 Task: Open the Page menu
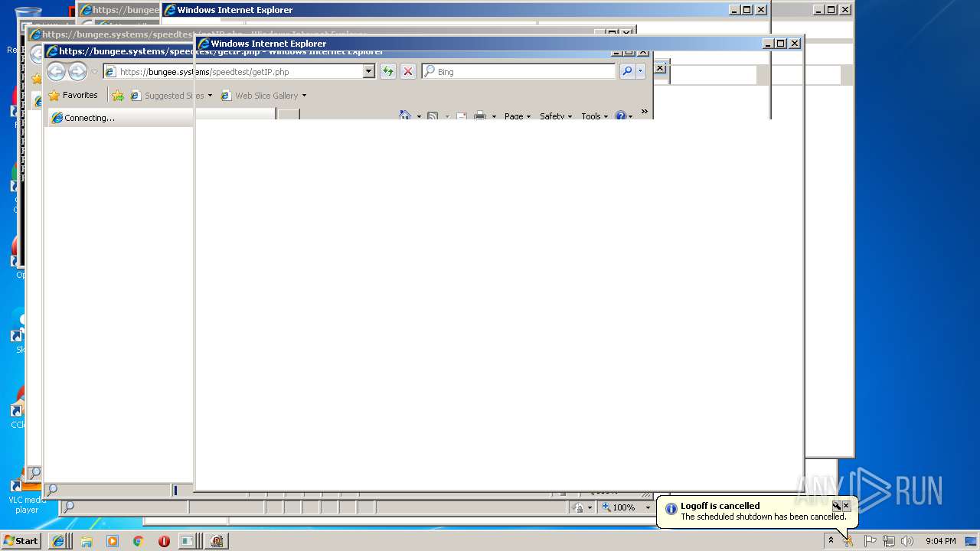[518, 116]
